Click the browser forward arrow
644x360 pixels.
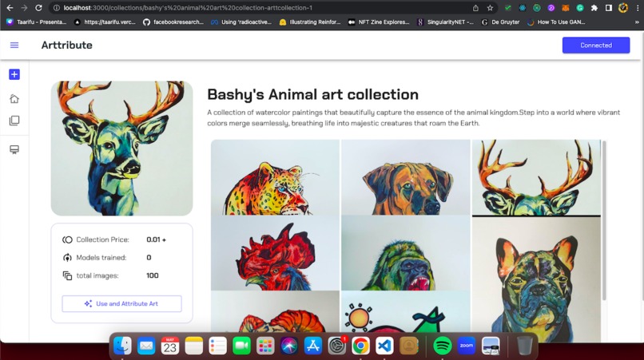(24, 8)
